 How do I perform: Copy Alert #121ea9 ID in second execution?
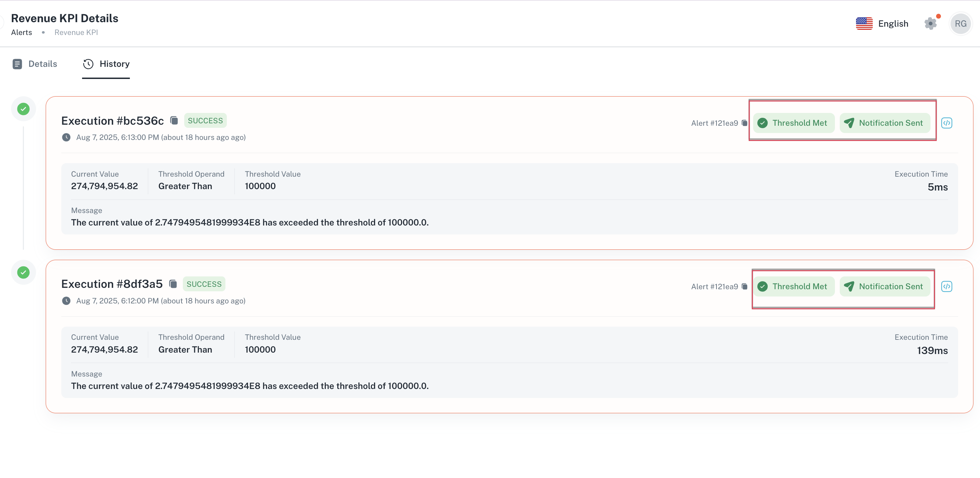[x=745, y=286]
